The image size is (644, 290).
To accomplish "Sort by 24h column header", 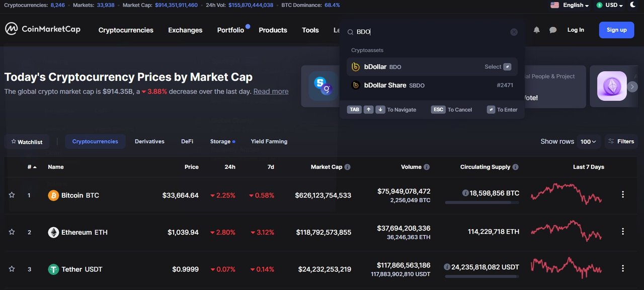I will (230, 167).
